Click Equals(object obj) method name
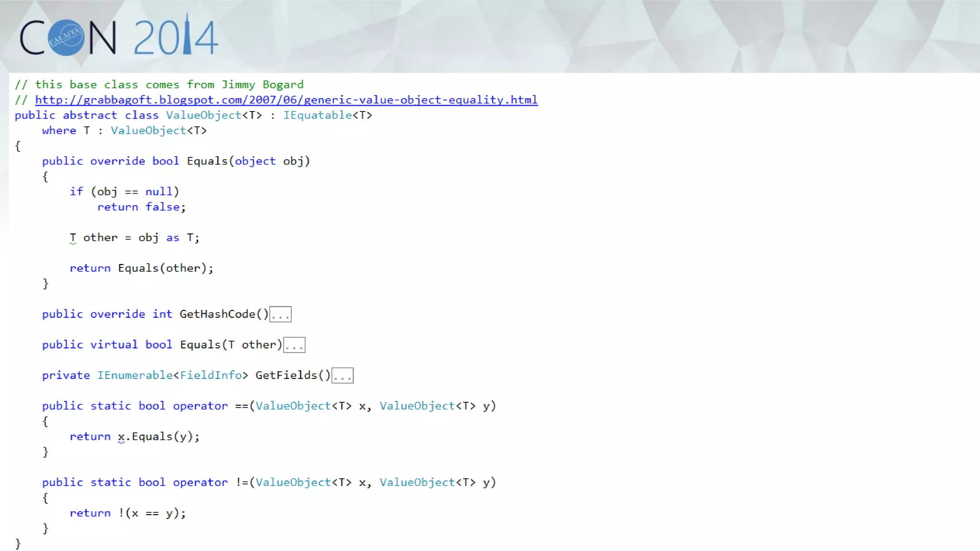Image resolution: width=980 pixels, height=551 pixels. pyautogui.click(x=207, y=161)
